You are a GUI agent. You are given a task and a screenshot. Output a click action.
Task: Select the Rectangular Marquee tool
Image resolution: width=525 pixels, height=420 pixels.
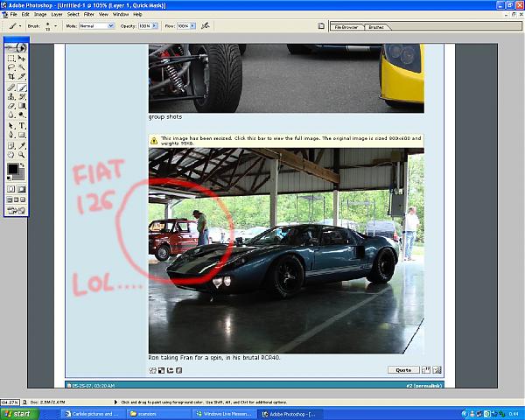point(11,59)
